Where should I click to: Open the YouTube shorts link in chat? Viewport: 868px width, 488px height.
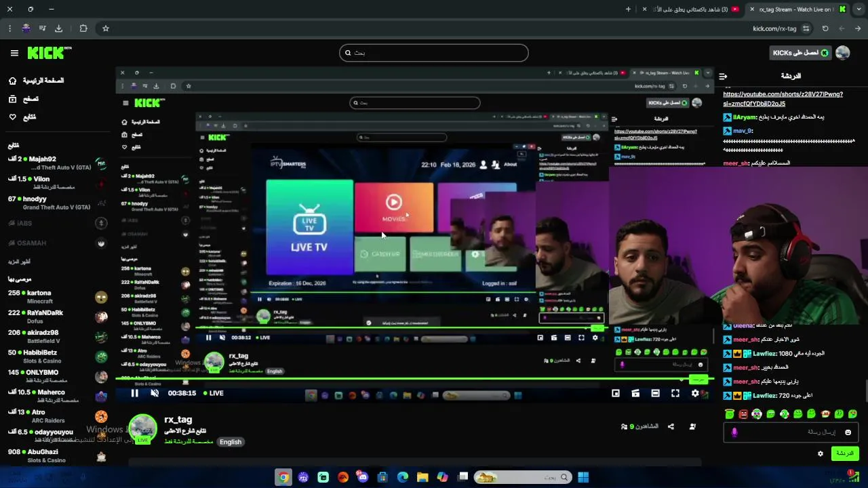tap(783, 99)
